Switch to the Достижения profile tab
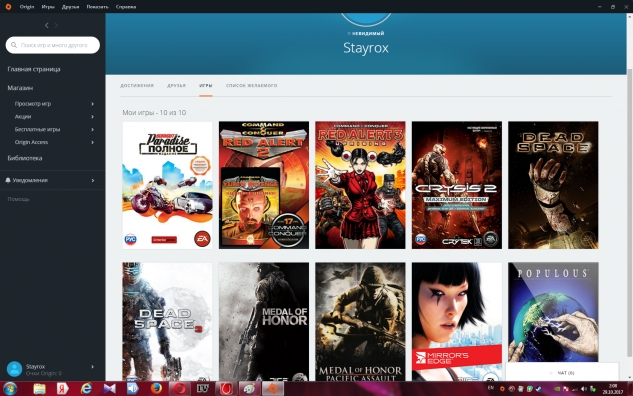 click(137, 86)
